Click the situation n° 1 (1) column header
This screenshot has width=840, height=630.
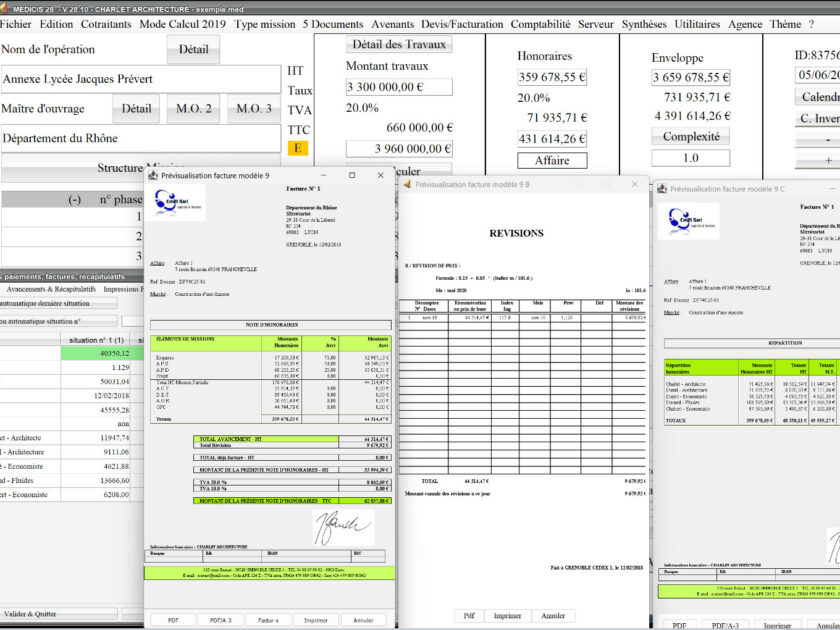(96, 340)
